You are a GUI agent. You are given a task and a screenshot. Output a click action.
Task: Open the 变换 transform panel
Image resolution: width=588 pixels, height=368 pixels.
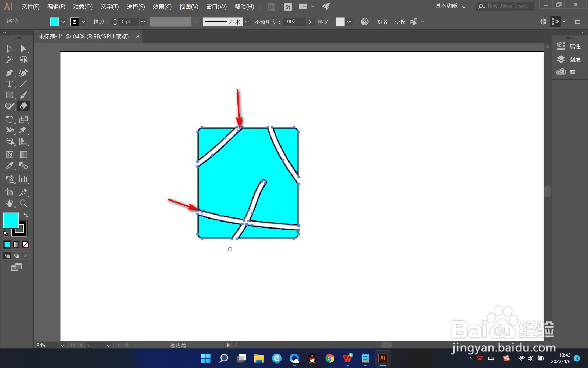pos(400,22)
